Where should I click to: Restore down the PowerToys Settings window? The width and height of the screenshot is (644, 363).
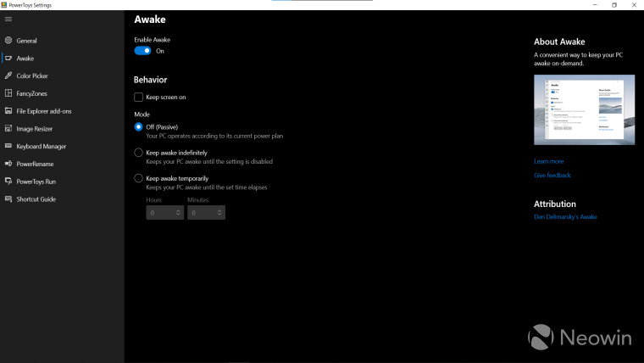point(614,5)
